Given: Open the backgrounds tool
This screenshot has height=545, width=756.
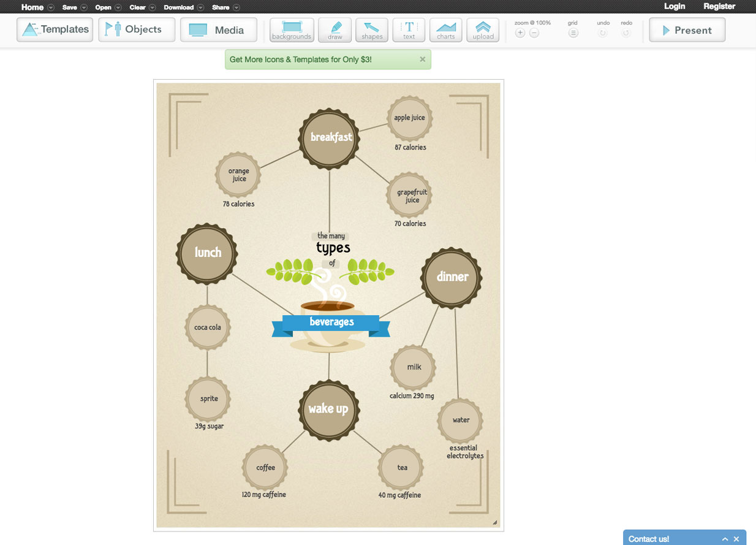Looking at the screenshot, I should (x=292, y=29).
